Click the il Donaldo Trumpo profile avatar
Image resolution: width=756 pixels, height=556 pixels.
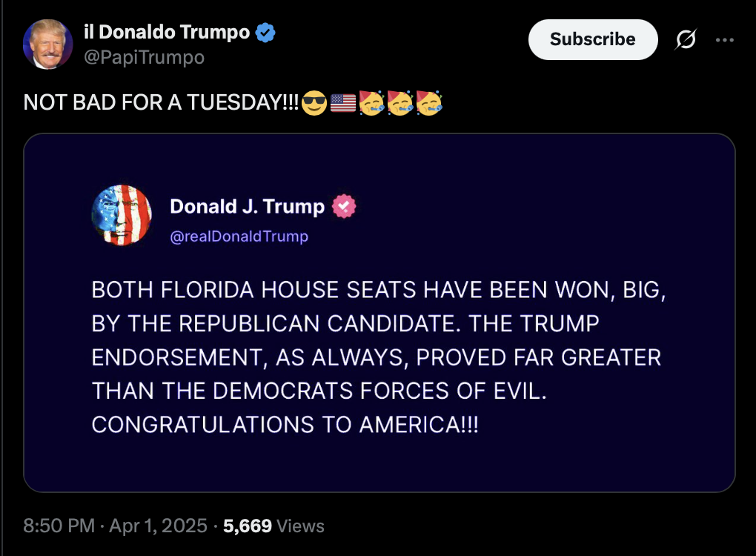(x=48, y=44)
